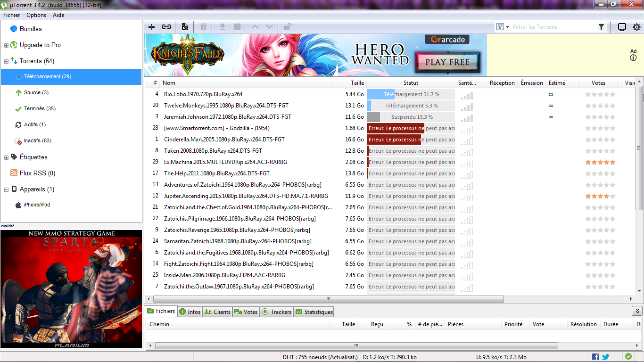Click the Stop Torrent square icon
The image size is (644, 362).
pos(237,27)
